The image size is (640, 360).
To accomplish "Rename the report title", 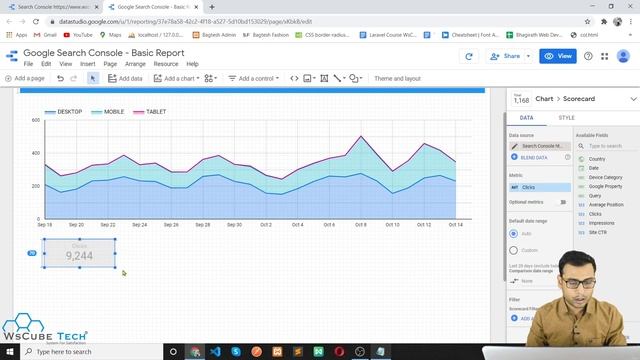I will pos(104,53).
